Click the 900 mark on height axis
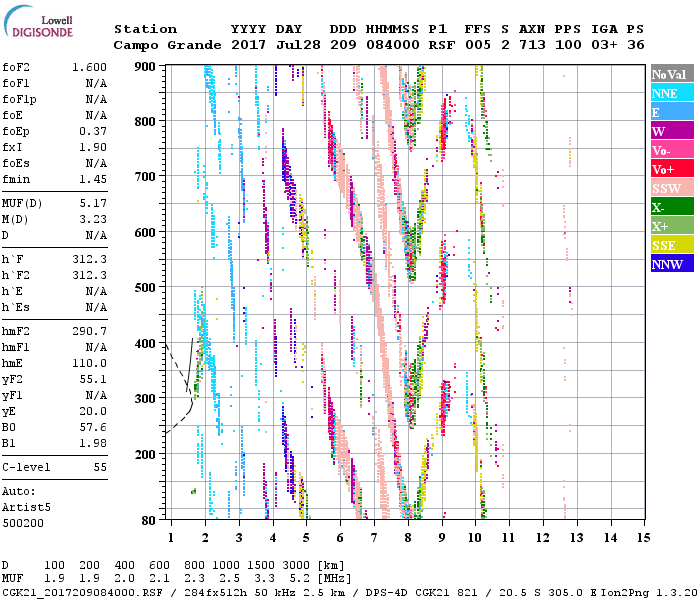 pyautogui.click(x=146, y=67)
